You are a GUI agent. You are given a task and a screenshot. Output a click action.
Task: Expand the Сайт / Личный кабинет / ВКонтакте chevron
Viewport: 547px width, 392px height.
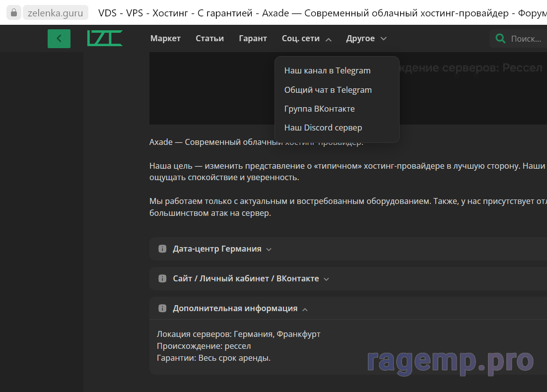tap(326, 279)
